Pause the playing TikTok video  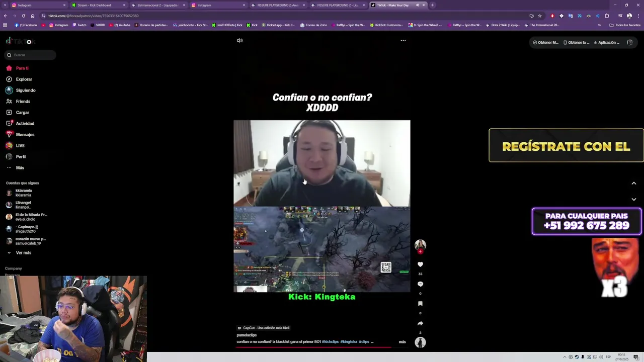[x=322, y=206]
